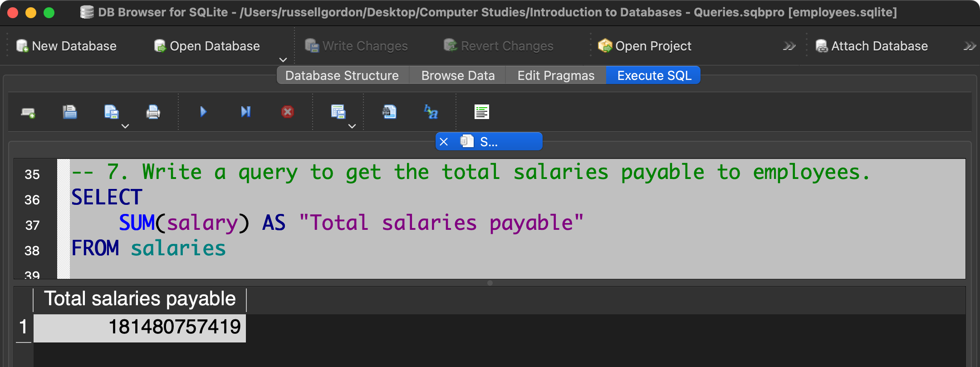Click the Attach Database button

pyautogui.click(x=872, y=46)
